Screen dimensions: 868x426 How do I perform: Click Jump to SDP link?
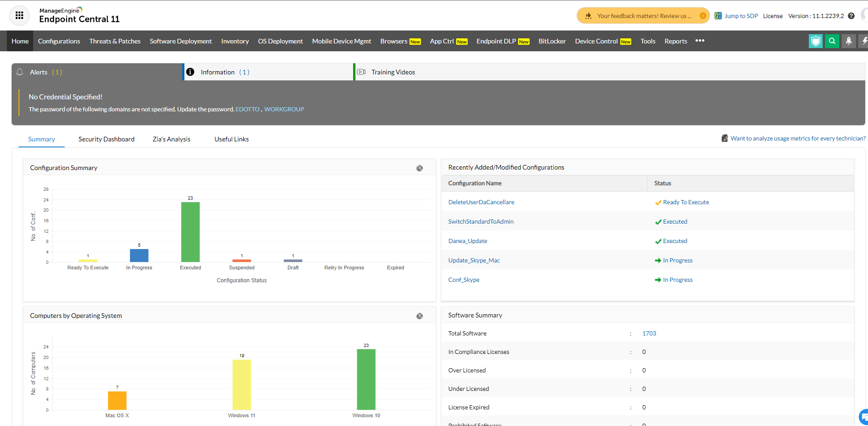pos(740,16)
